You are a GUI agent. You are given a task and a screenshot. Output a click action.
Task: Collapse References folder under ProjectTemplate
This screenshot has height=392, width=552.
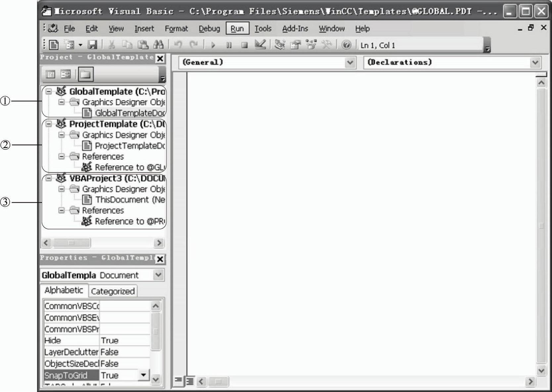(x=61, y=156)
